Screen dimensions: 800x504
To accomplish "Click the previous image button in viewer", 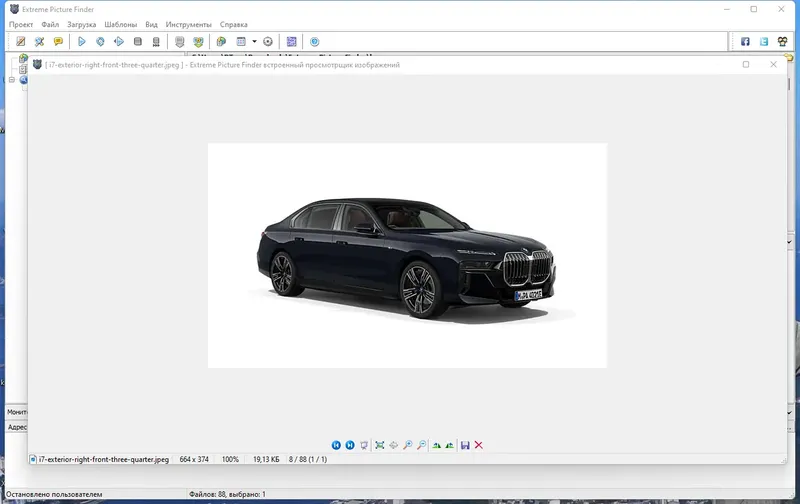I will (x=336, y=445).
